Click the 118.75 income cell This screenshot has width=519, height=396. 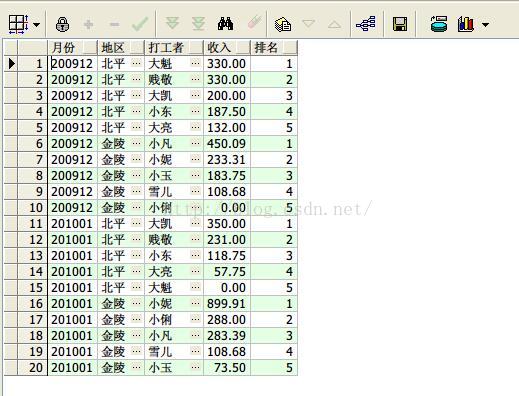227,256
